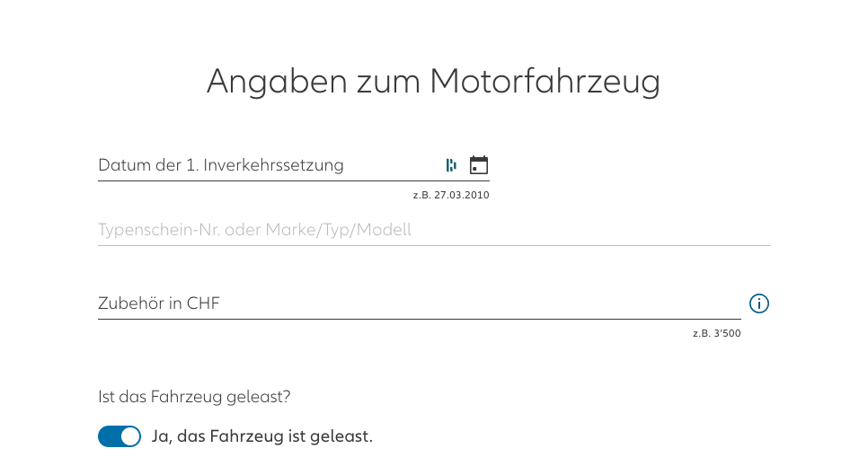
Task: Show info about Zubehör in CHF
Action: click(759, 303)
